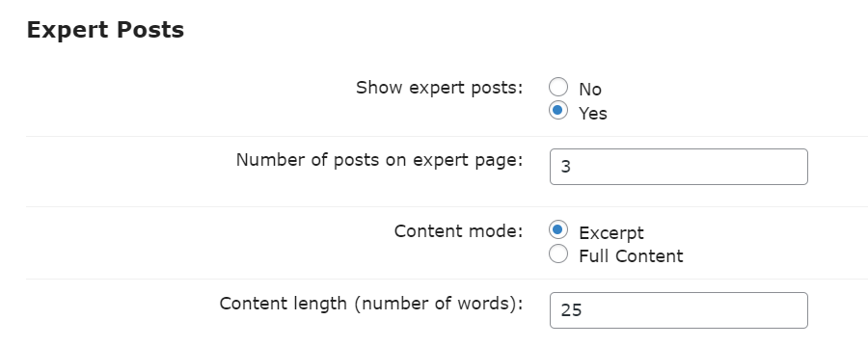This screenshot has width=868, height=347.
Task: Click the "Number of posts on expert page:" label
Action: [379, 160]
